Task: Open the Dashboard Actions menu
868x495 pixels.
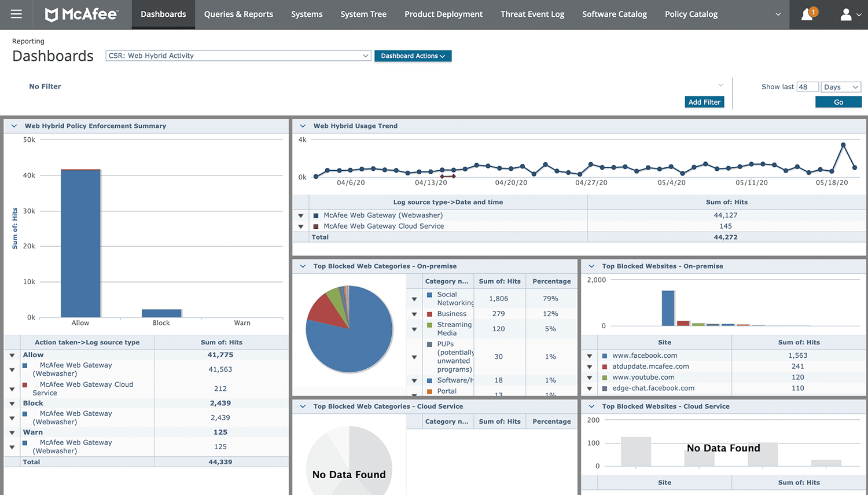Action: [x=413, y=56]
